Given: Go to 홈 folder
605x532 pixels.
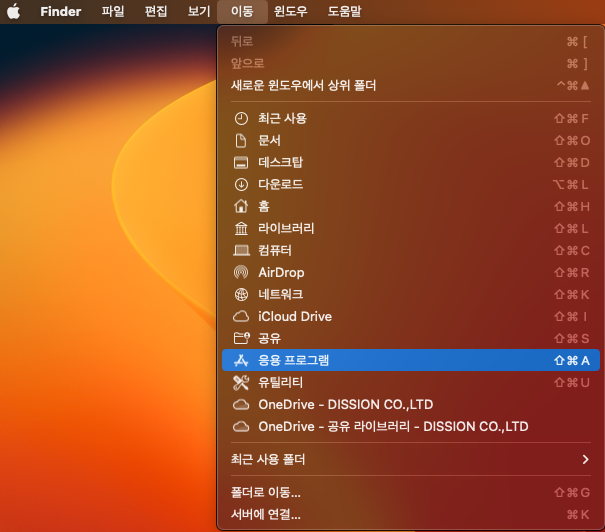Looking at the screenshot, I should coord(411,206).
